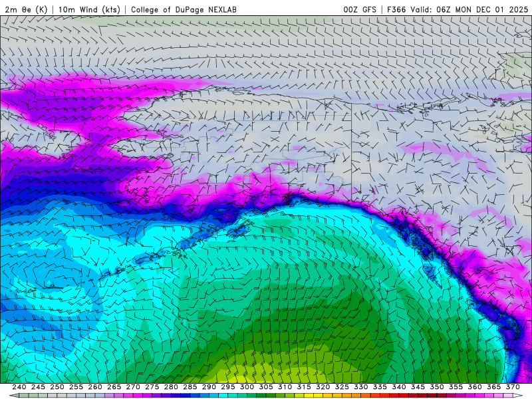Click the 290 color scale label
Viewport: 532px width, 399px height.
209,387
